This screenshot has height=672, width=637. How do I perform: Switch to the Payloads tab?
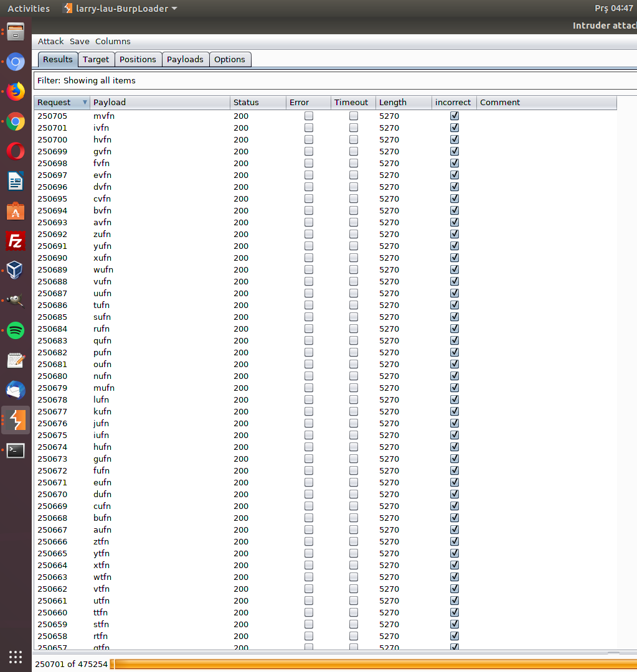click(x=185, y=60)
